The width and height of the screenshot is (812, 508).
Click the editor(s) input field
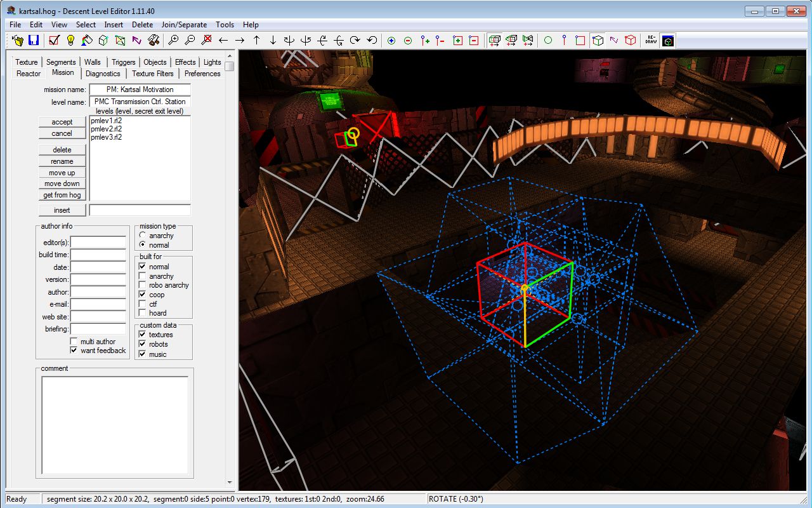(98, 243)
